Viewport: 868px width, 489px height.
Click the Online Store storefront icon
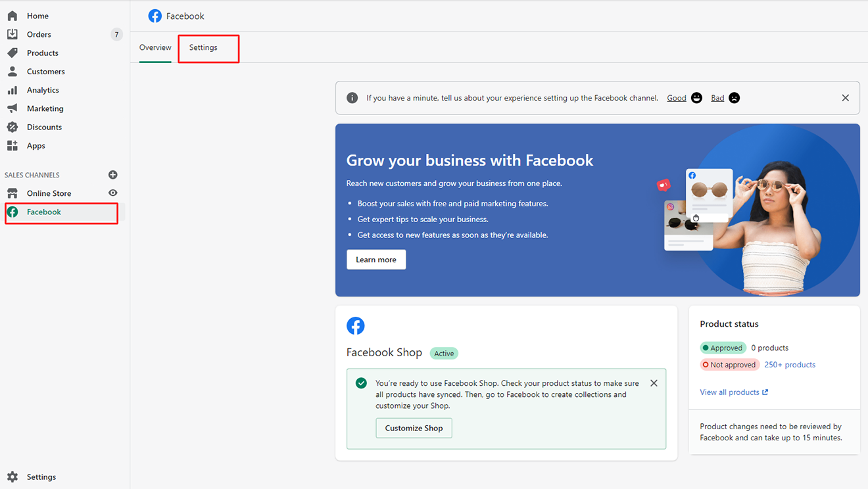pos(12,193)
